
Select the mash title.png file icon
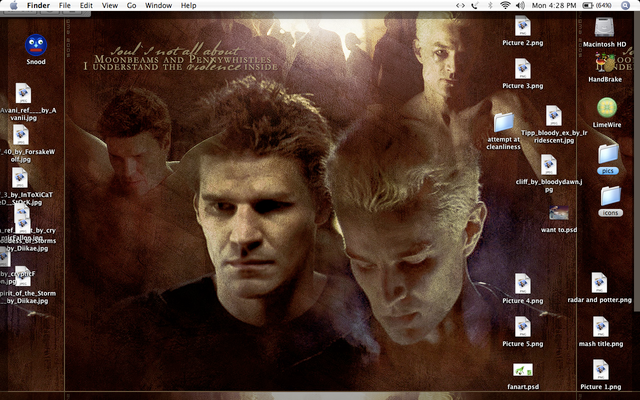600,327
